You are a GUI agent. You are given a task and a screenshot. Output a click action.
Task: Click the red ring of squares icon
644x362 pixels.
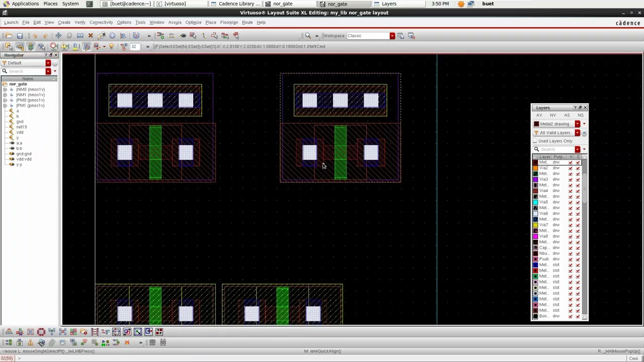[x=41, y=332]
